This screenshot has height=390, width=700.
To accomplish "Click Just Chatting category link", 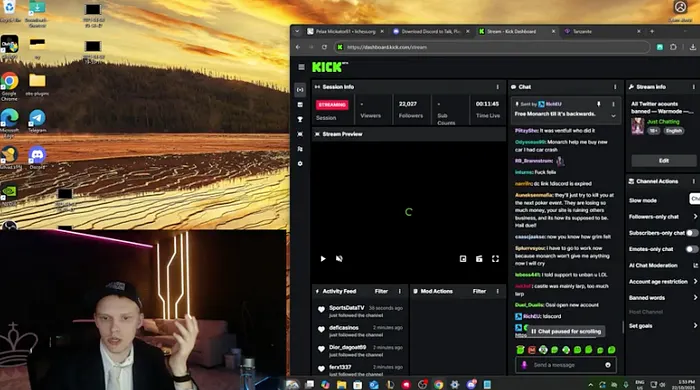I will 663,122.
